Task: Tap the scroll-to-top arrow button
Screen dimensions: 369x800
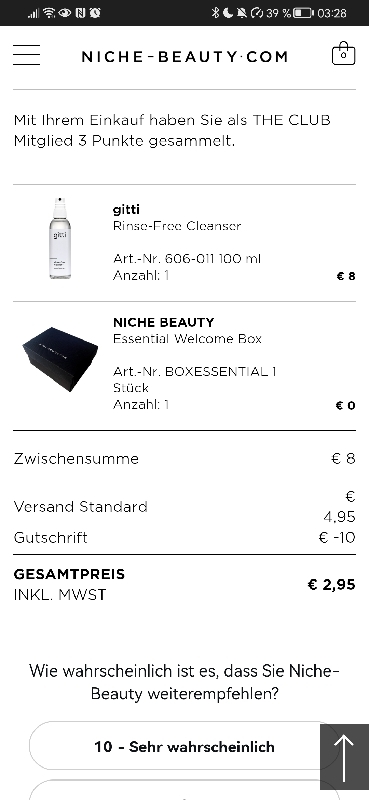Action: [x=345, y=757]
